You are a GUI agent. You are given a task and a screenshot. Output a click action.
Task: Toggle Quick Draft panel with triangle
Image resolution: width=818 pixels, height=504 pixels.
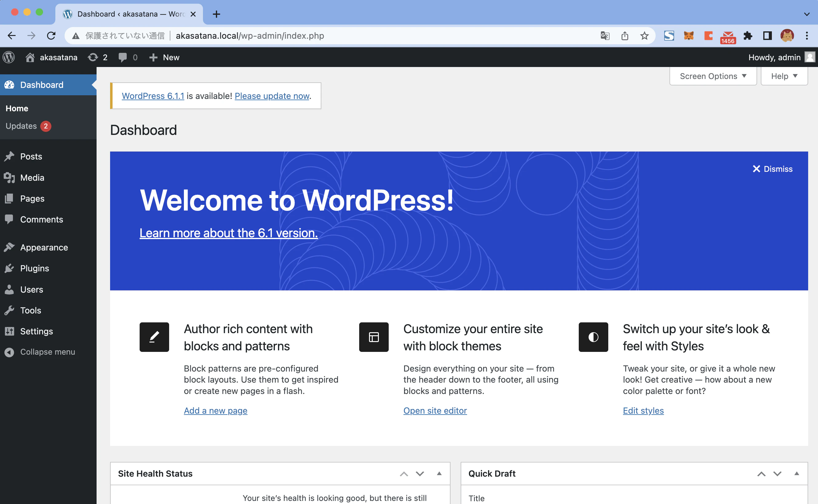click(796, 473)
